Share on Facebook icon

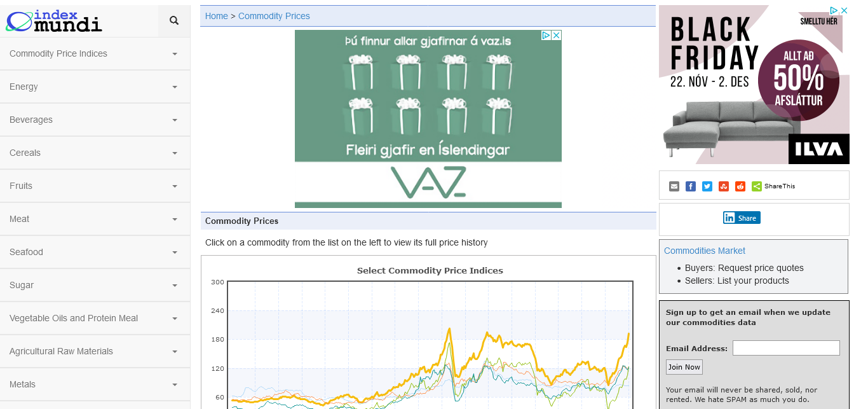click(x=691, y=186)
